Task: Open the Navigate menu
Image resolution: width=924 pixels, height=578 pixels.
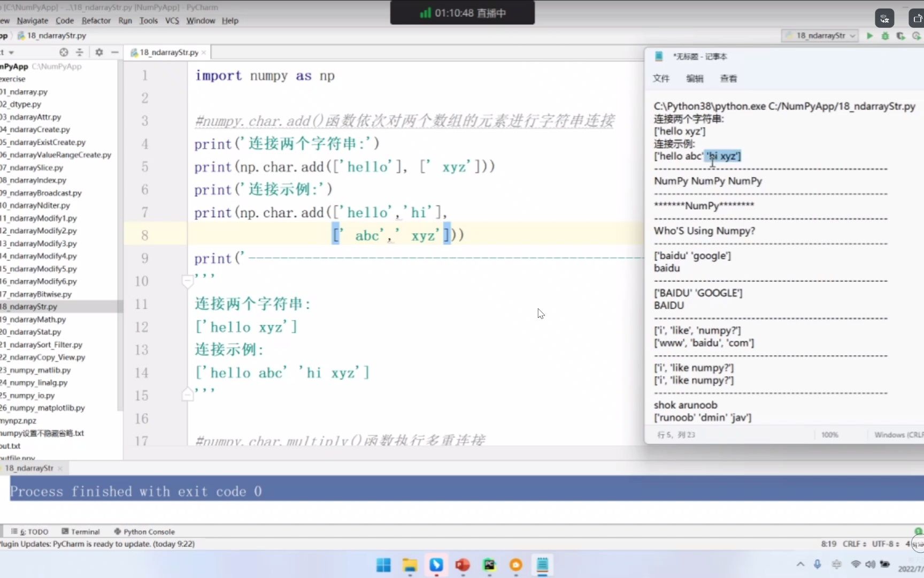Action: [x=32, y=20]
